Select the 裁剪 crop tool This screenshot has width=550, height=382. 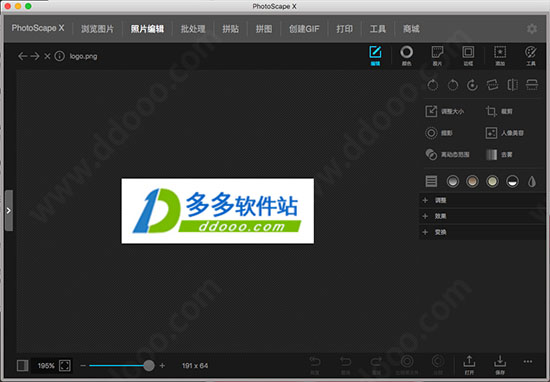tap(499, 112)
